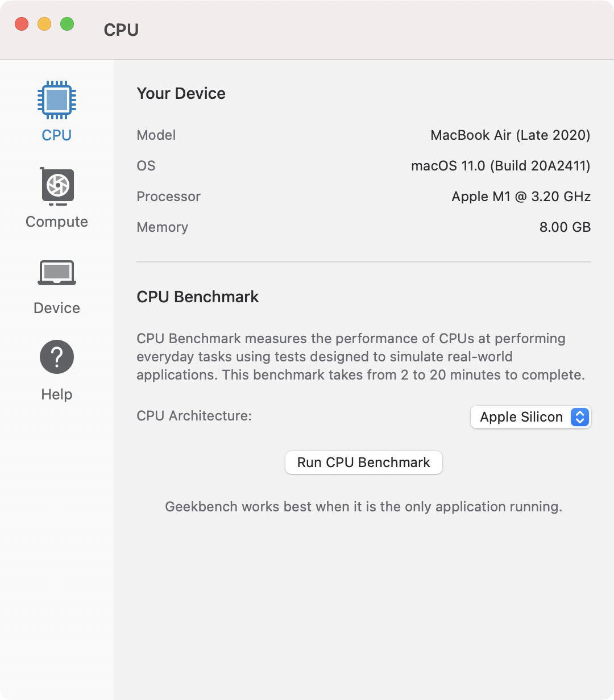614x700 pixels.
Task: Click the Geekbench works best notice text
Action: click(364, 507)
